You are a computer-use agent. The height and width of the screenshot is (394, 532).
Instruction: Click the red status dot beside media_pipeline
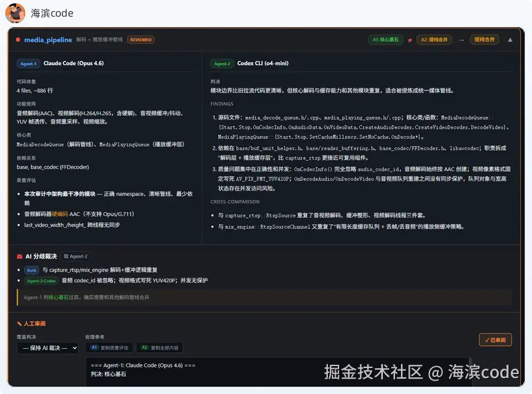[x=18, y=40]
